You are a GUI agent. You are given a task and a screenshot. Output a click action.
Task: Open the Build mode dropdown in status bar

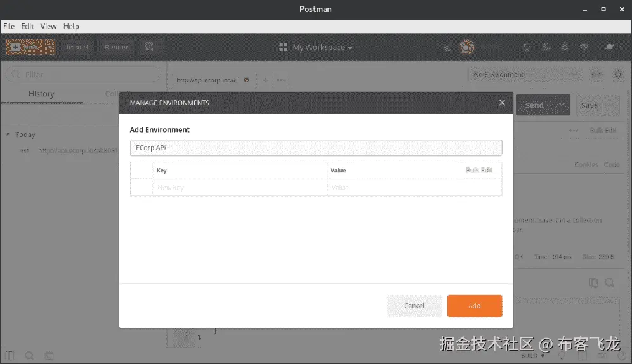click(x=532, y=356)
